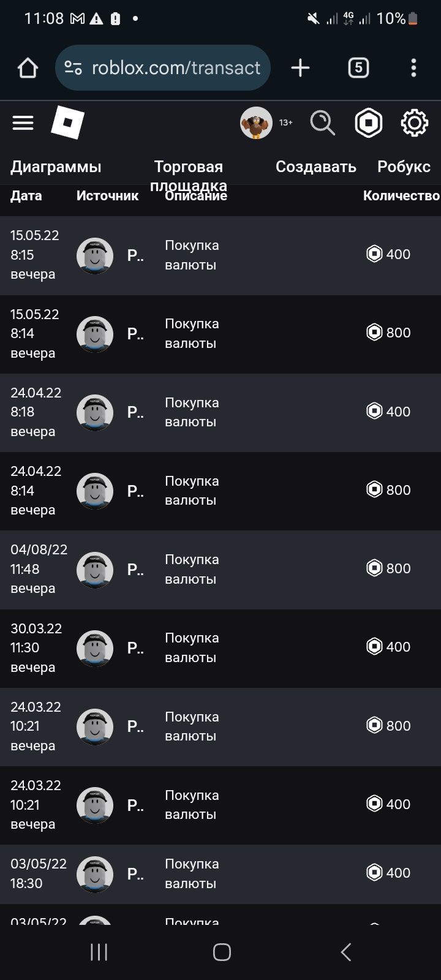Open the tab switcher showing 5 tabs
The width and height of the screenshot is (441, 980).
(x=358, y=67)
